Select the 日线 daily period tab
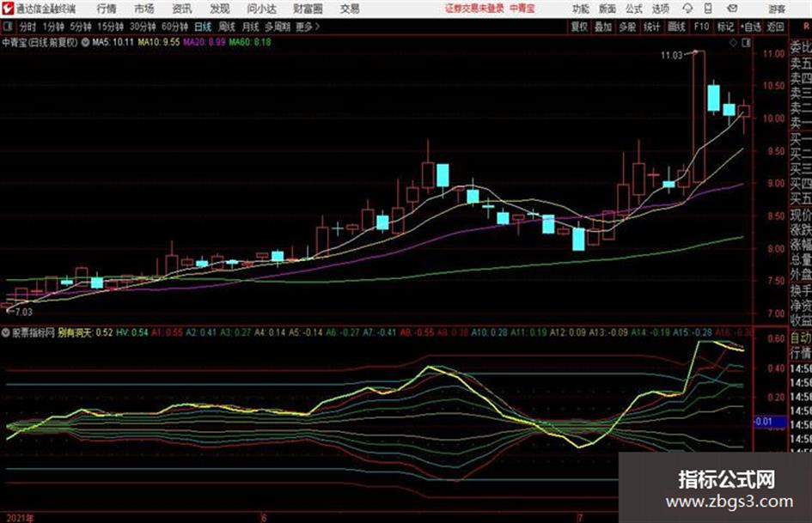 [203, 27]
